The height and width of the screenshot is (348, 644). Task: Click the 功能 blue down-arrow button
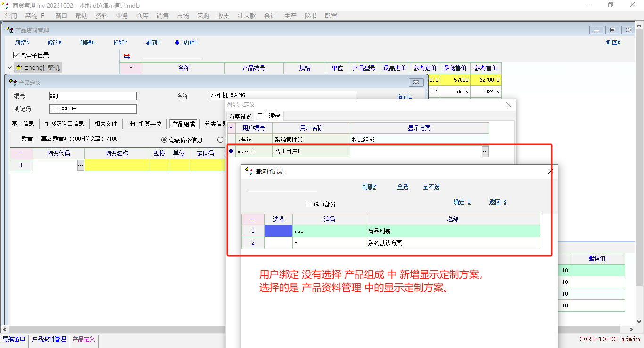pyautogui.click(x=186, y=42)
